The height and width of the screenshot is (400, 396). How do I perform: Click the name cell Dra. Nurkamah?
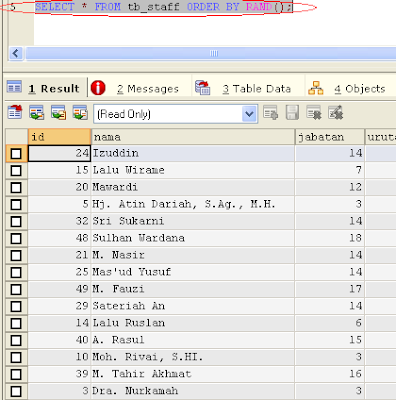(193, 391)
